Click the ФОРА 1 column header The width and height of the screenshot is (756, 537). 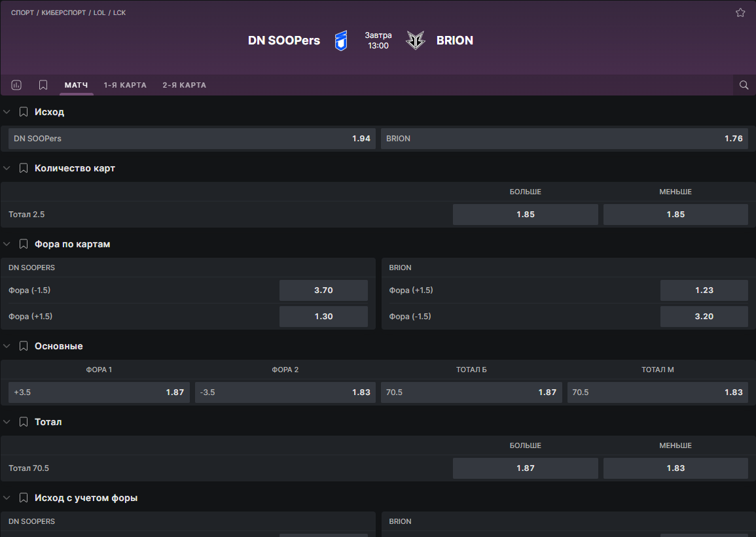point(99,370)
